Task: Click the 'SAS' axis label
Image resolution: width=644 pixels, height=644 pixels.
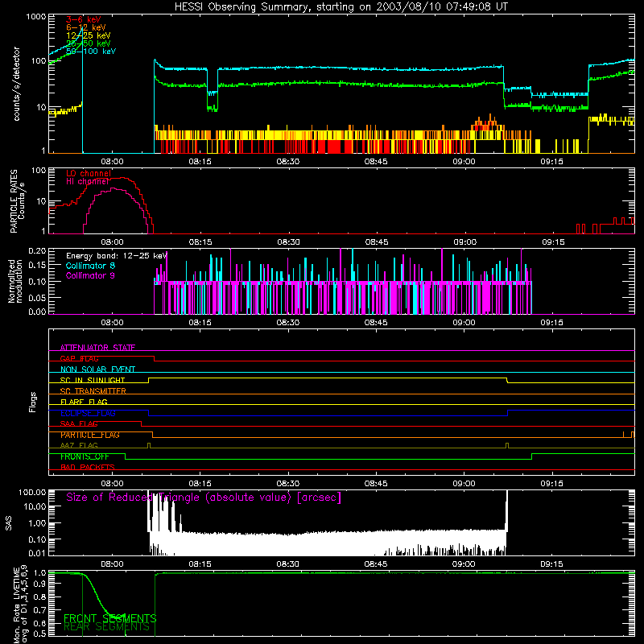Action: tap(9, 523)
